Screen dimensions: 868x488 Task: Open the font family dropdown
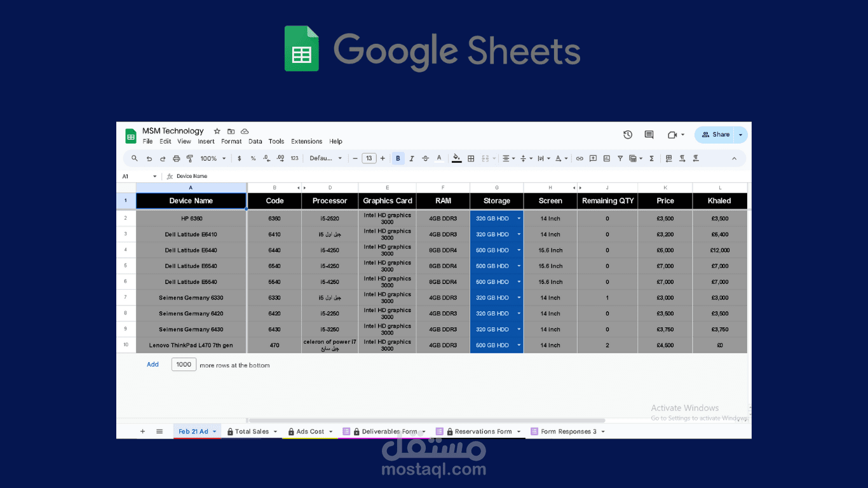pos(326,159)
